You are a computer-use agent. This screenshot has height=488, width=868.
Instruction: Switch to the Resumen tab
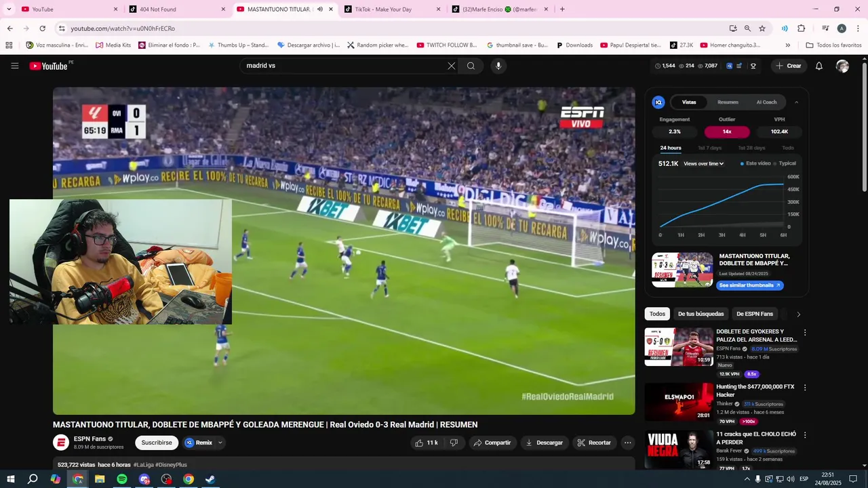click(728, 102)
